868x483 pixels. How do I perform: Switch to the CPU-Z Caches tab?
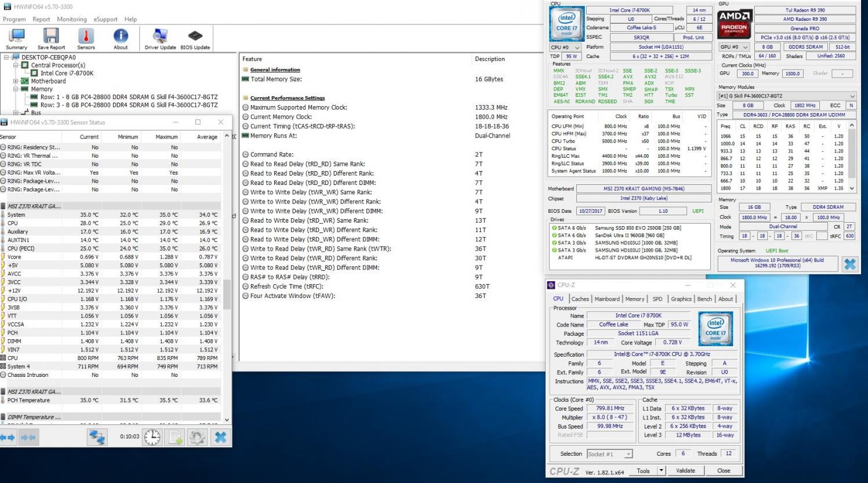580,299
